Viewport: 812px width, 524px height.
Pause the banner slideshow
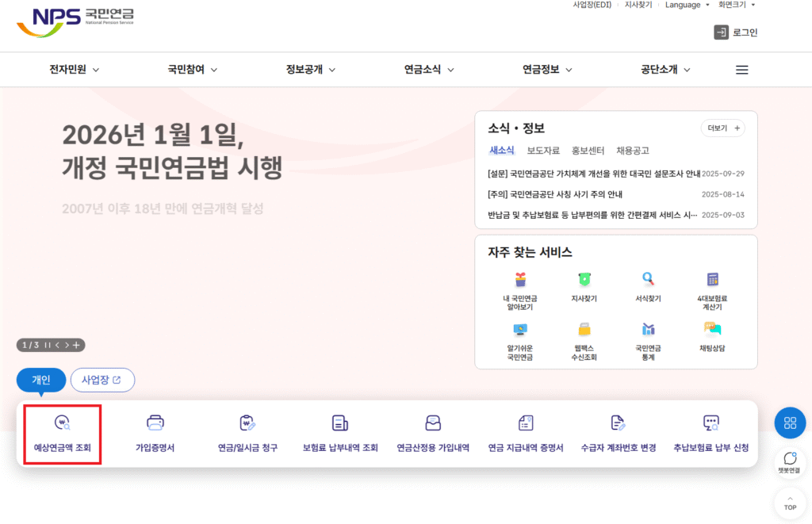point(48,345)
